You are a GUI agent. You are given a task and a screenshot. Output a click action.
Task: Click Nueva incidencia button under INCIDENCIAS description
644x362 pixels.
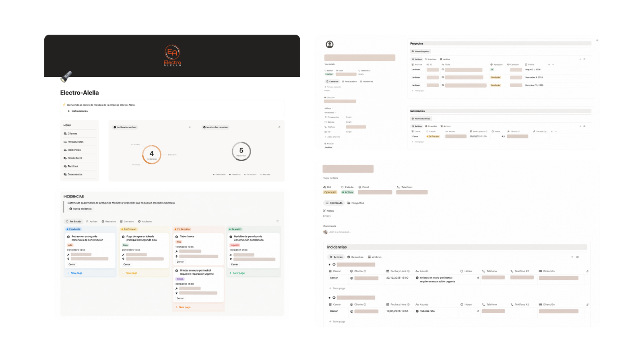point(80,209)
